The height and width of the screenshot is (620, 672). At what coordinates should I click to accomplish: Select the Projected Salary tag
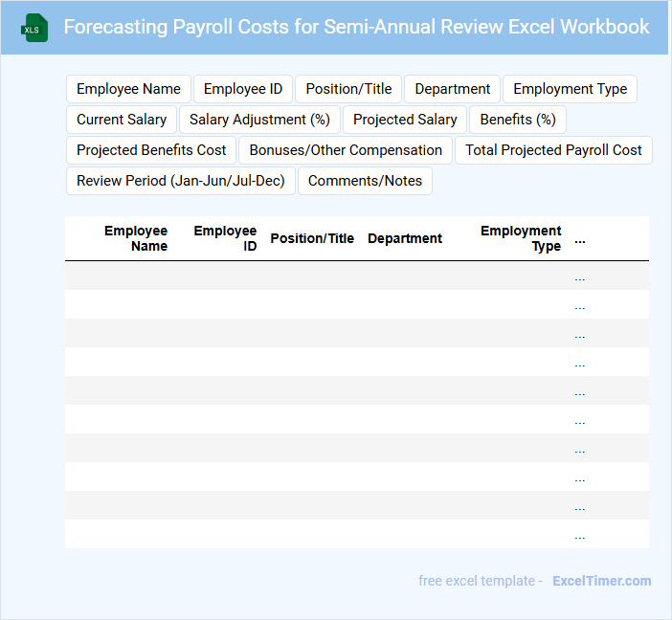coord(405,120)
